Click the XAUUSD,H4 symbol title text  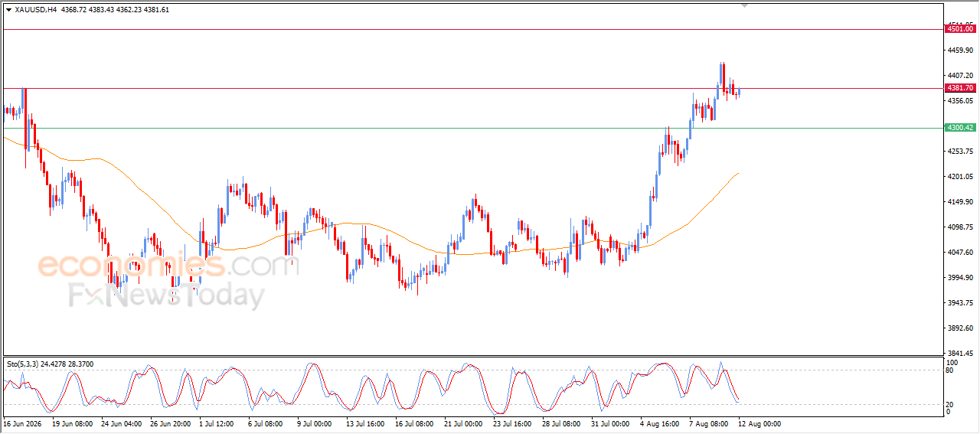tap(36, 10)
